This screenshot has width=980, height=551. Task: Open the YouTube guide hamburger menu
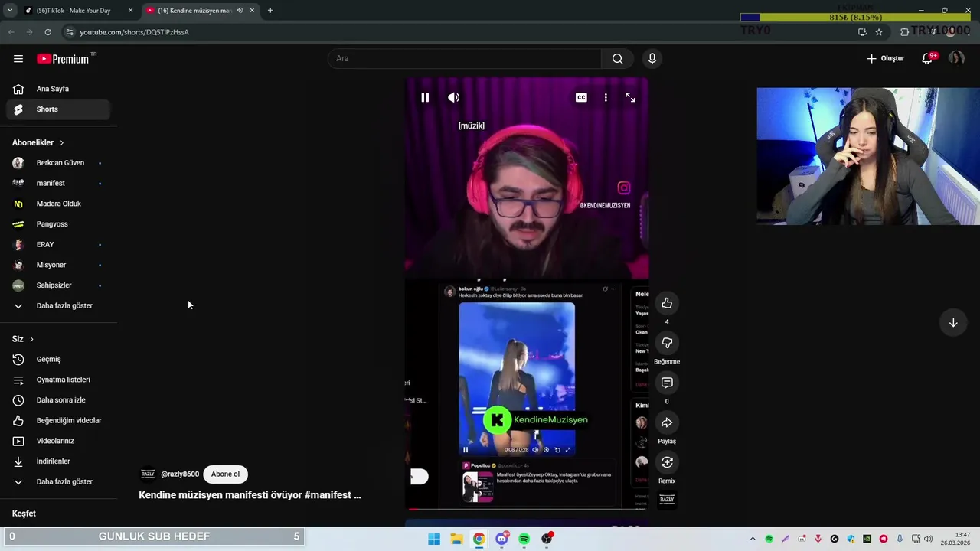(18, 58)
